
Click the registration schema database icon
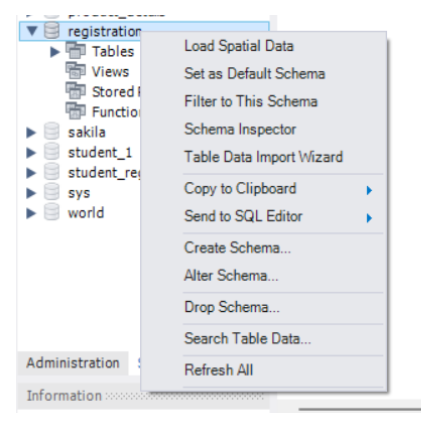coord(52,31)
